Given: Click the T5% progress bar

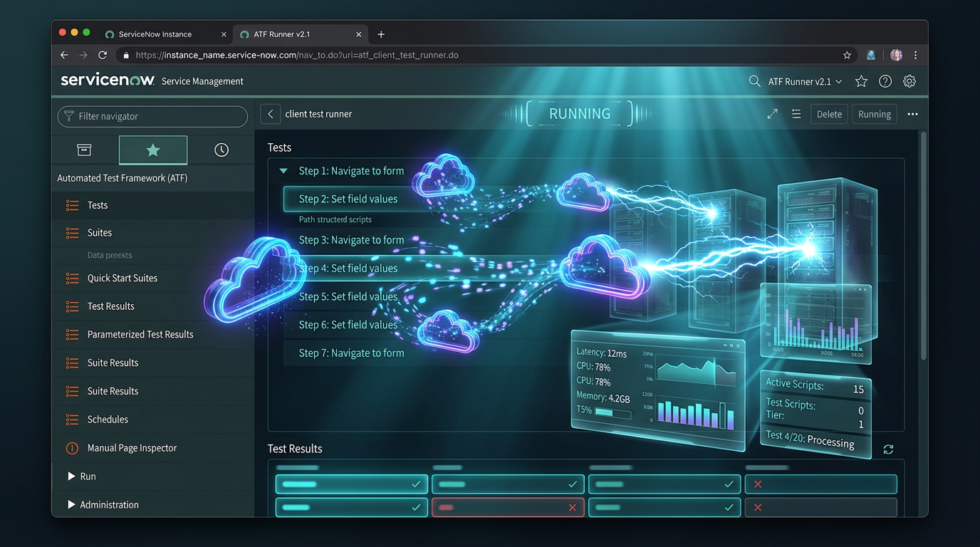Looking at the screenshot, I should click(x=613, y=412).
